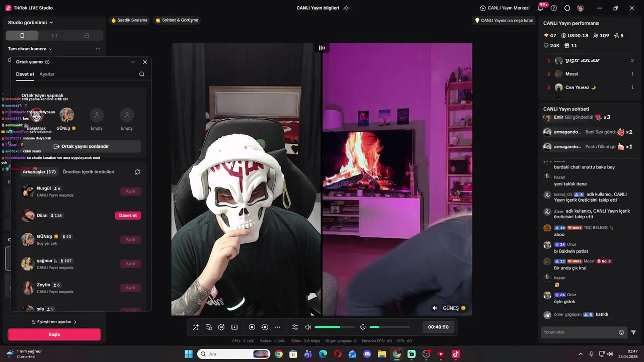Open the profile avatar menu
Image resolution: width=644 pixels, height=362 pixels.
pos(581,8)
